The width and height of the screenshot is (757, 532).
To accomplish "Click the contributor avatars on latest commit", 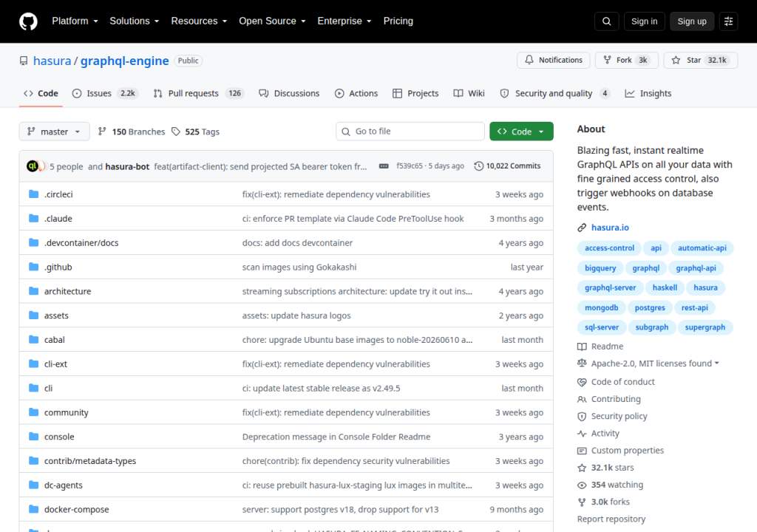I will pyautogui.click(x=35, y=166).
